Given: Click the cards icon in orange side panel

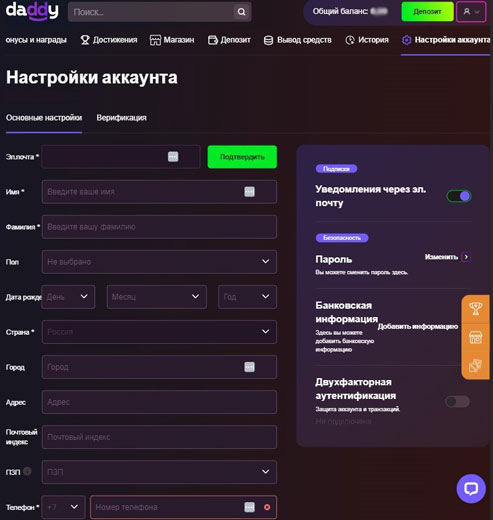Looking at the screenshot, I should [475, 365].
